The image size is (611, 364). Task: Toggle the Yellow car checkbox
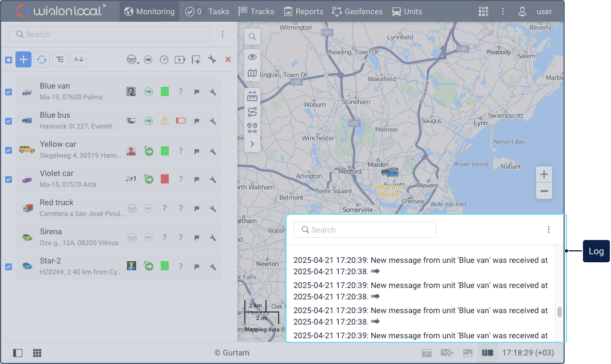pyautogui.click(x=9, y=150)
